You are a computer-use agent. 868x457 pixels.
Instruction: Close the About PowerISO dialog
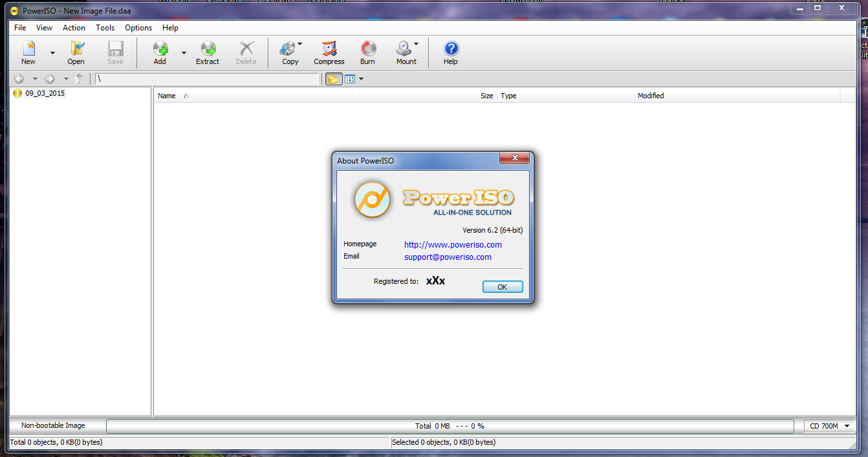tap(514, 158)
